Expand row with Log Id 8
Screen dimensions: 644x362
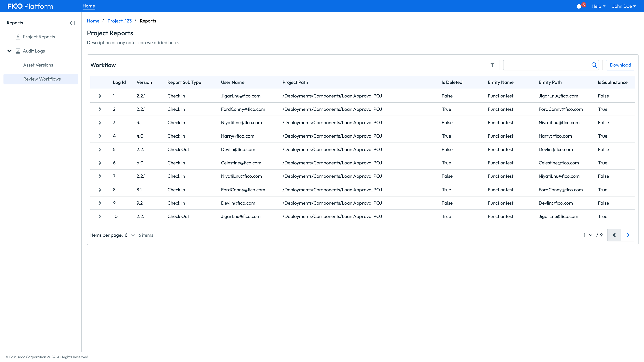(x=100, y=190)
